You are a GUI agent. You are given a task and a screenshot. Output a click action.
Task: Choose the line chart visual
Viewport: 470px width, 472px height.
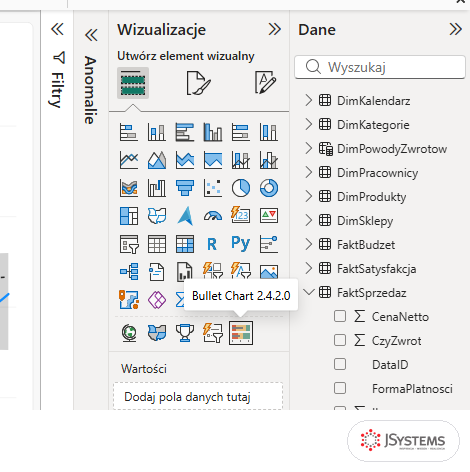(129, 160)
